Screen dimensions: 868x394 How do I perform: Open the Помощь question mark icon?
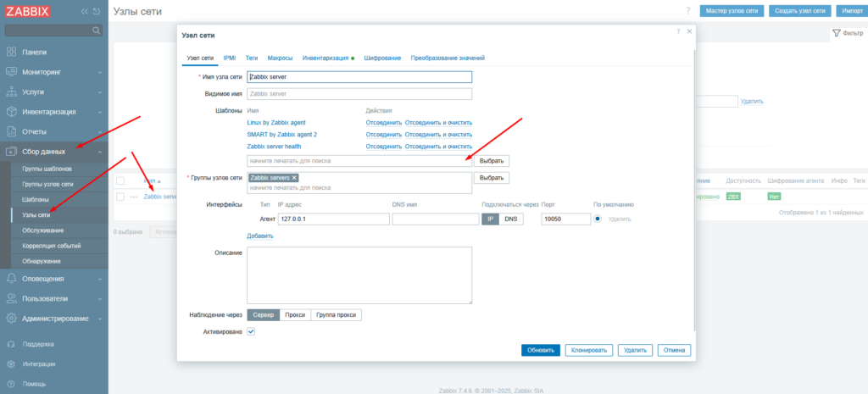12,384
